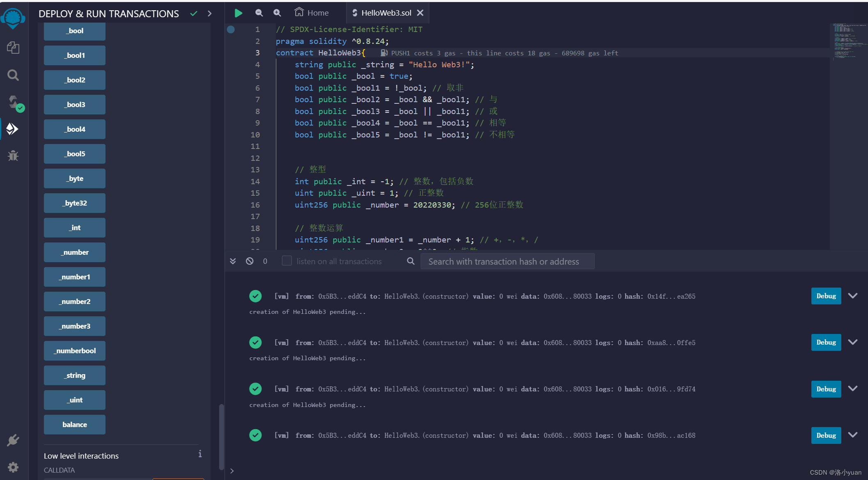Screen dimensions: 868x480
Task: Click the green checkmark in panel header
Action: 194,14
